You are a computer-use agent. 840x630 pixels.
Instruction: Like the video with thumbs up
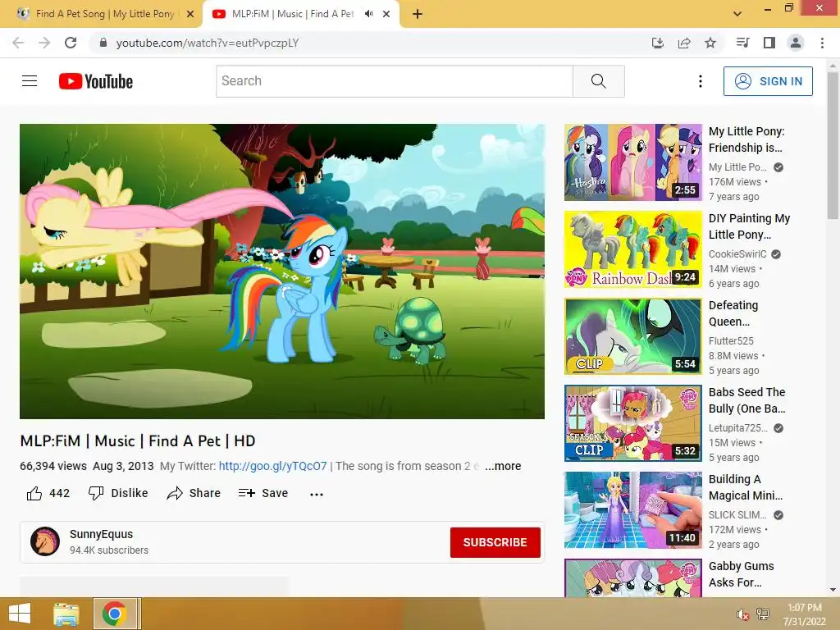coord(34,493)
